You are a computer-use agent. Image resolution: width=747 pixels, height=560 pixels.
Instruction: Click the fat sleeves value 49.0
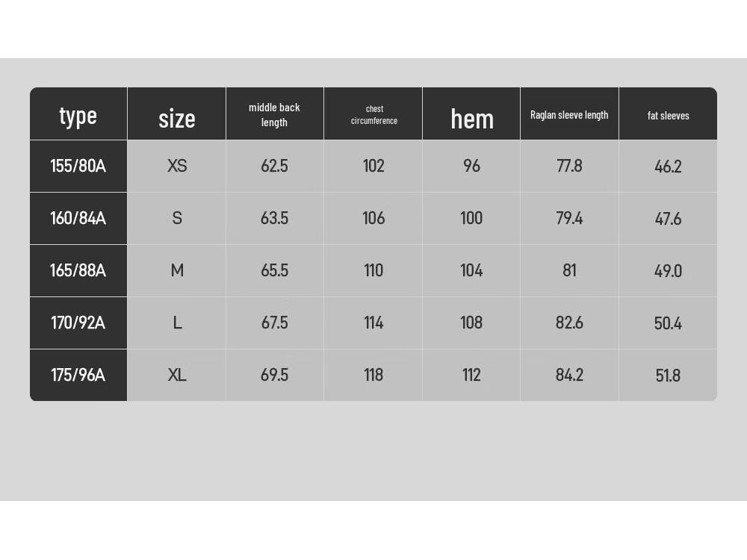click(x=668, y=271)
